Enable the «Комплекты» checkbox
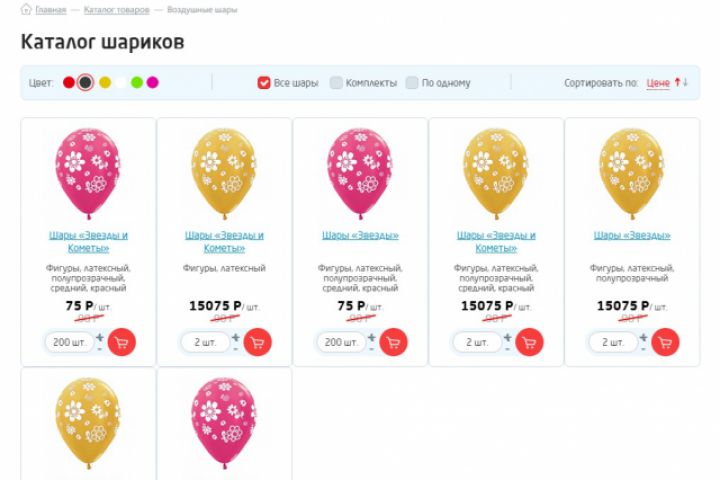This screenshot has width=720, height=480. [336, 83]
